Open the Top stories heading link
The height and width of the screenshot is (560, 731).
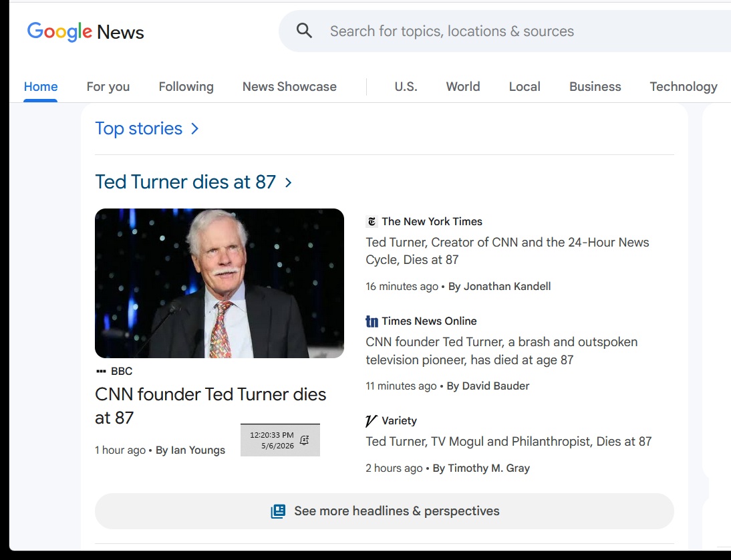tap(138, 128)
